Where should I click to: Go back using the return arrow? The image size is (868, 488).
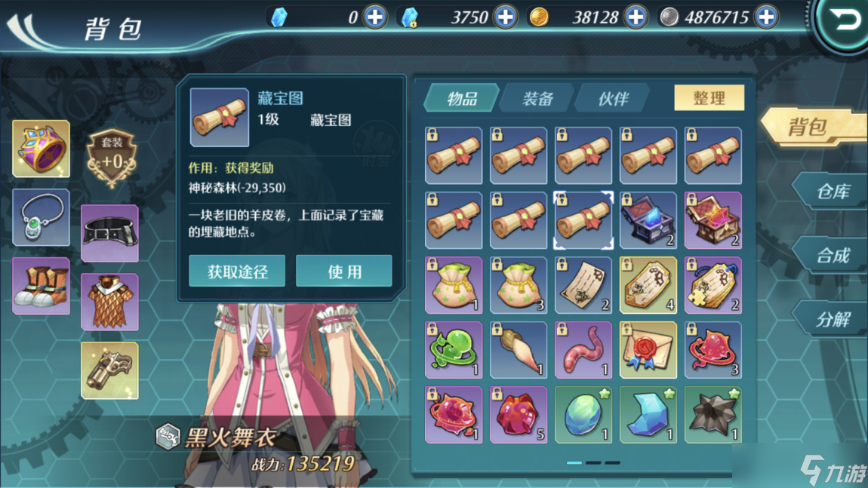point(844,21)
